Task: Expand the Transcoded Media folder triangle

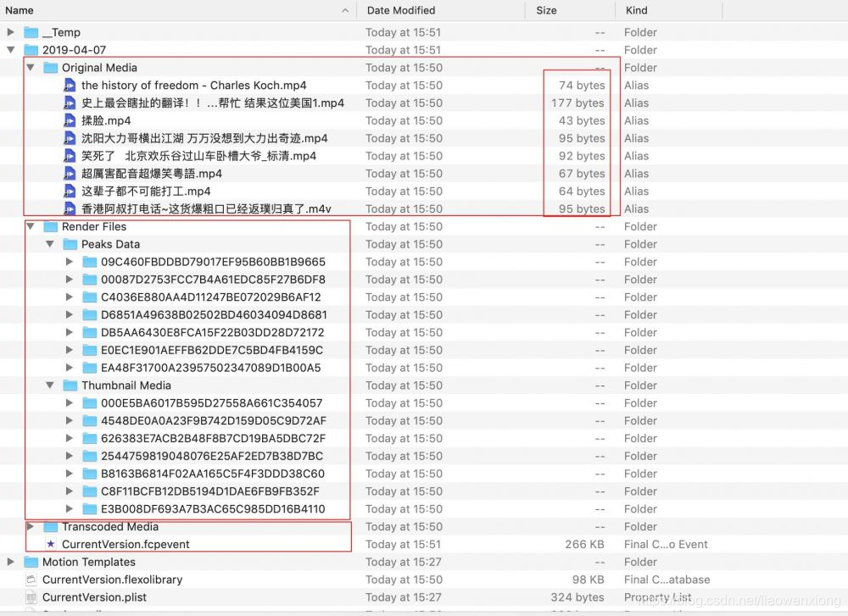Action: pyautogui.click(x=31, y=526)
